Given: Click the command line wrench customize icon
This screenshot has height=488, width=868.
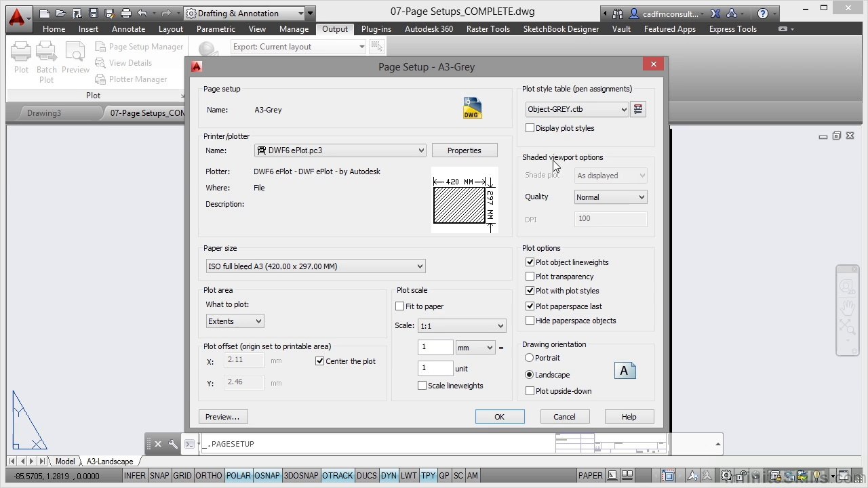Looking at the screenshot, I should click(x=174, y=444).
